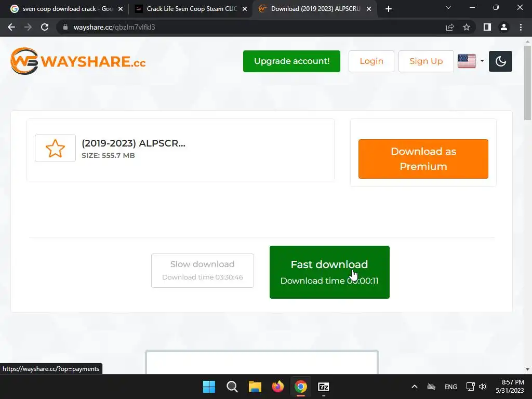The width and height of the screenshot is (532, 399).
Task: Open Windows taskbar search
Action: click(x=232, y=387)
